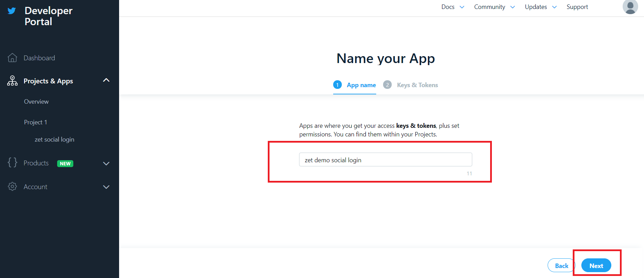This screenshot has width=644, height=278.
Task: Click the app name text field
Action: pyautogui.click(x=386, y=160)
